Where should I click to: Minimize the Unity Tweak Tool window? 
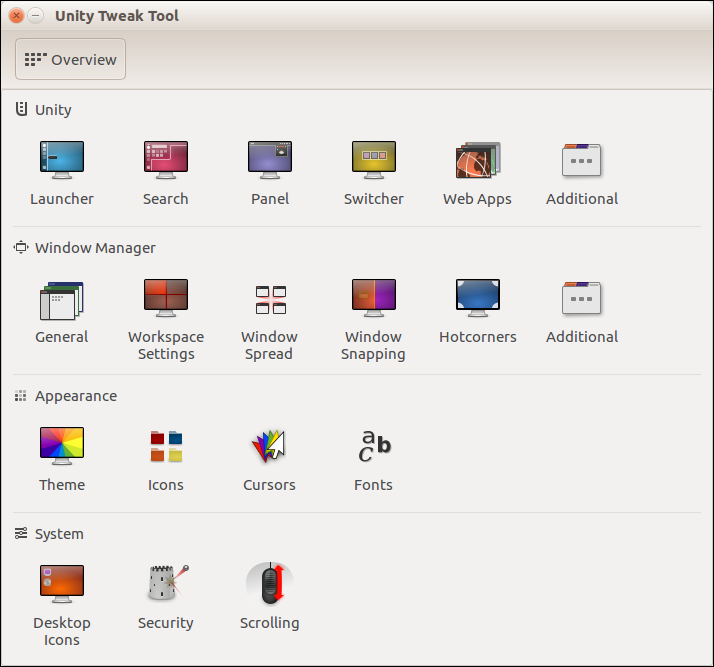coord(36,15)
